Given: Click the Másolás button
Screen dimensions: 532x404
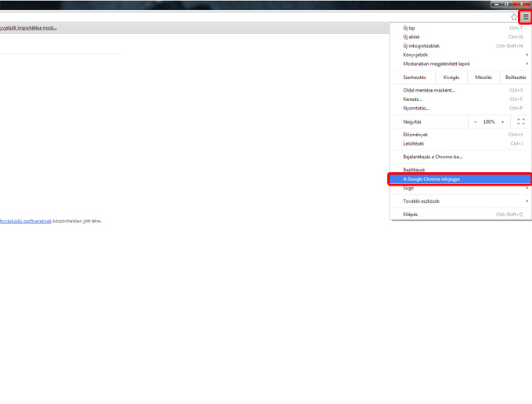Looking at the screenshot, I should (x=483, y=78).
